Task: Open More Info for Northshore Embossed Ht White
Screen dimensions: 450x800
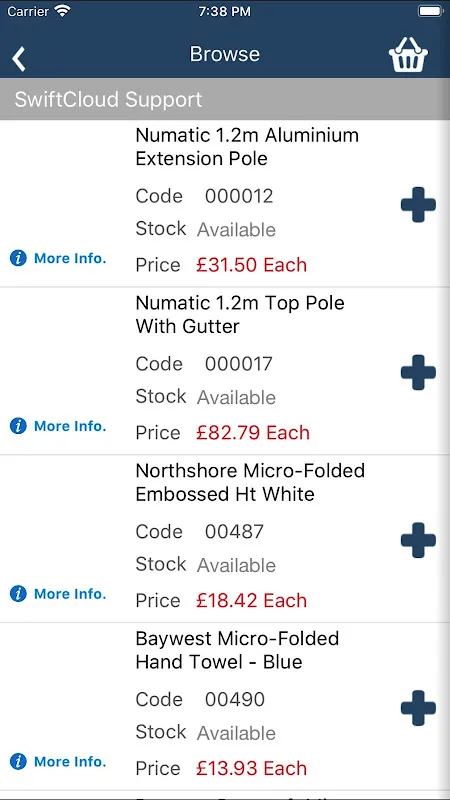Action: 70,594
